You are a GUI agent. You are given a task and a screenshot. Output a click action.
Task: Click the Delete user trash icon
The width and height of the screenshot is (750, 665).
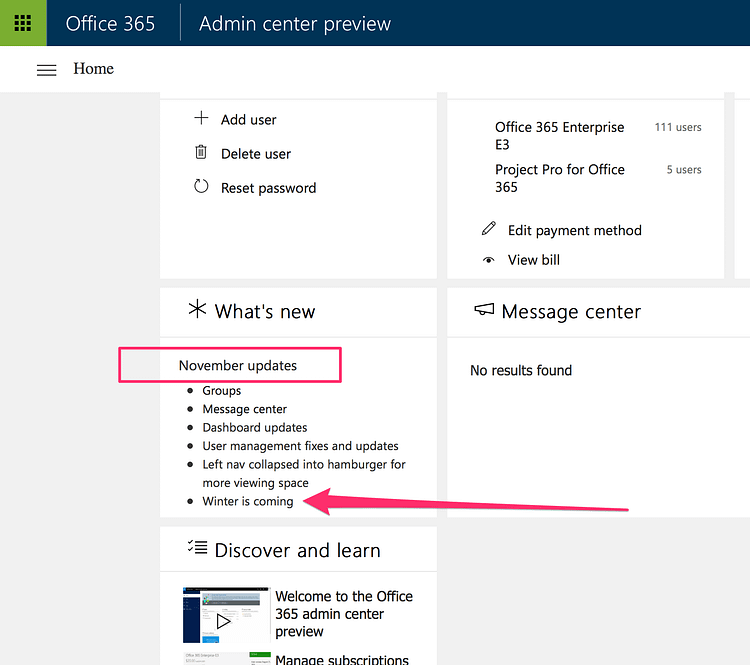coord(201,152)
